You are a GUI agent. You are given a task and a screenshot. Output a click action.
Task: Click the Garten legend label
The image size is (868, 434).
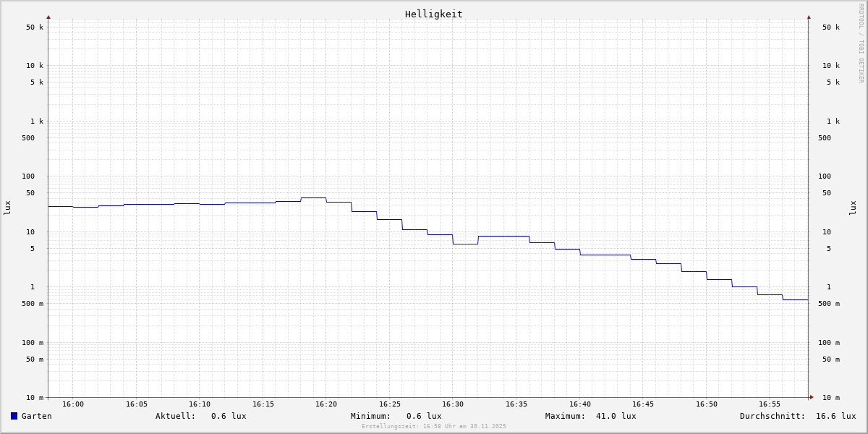pos(36,416)
